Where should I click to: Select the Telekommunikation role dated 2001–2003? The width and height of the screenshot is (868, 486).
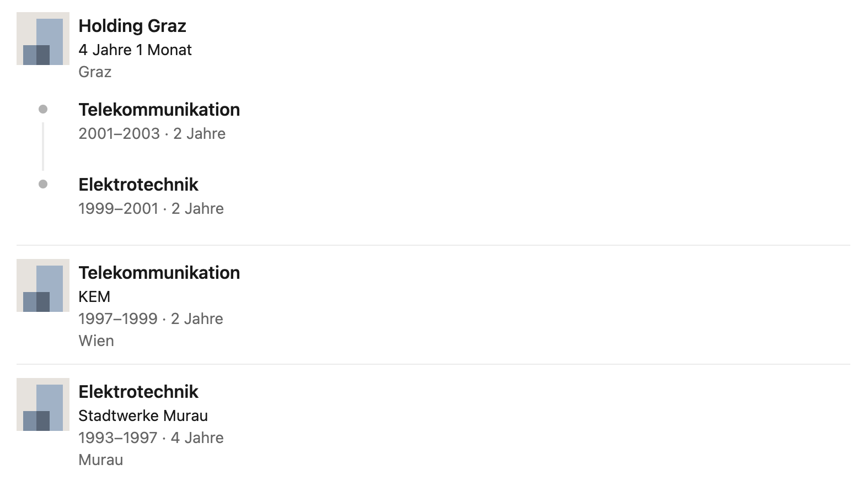click(x=159, y=110)
